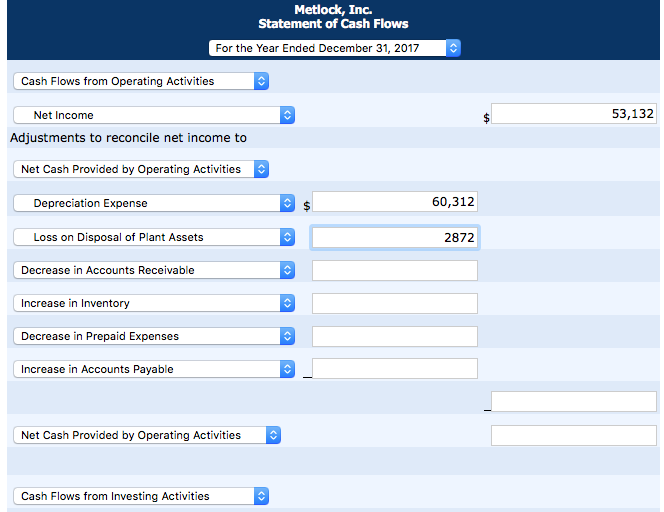Click the Depreciation Expense amount field 60,312

pos(395,202)
